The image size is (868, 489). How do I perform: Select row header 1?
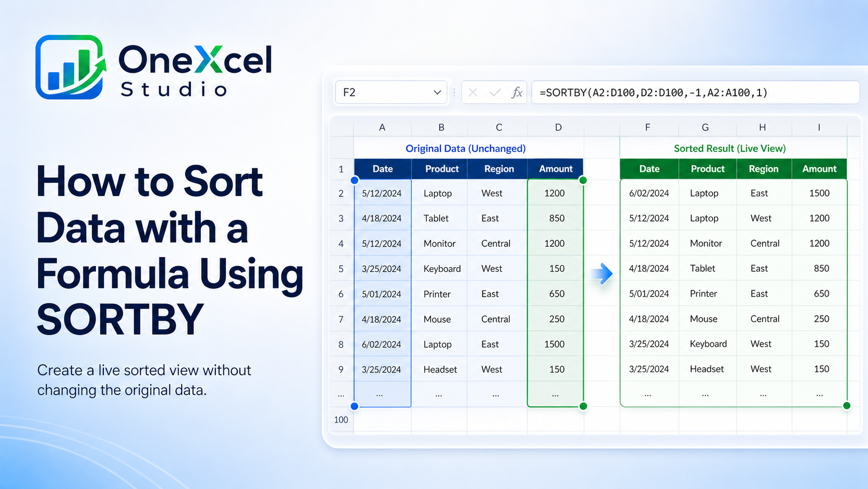(341, 169)
